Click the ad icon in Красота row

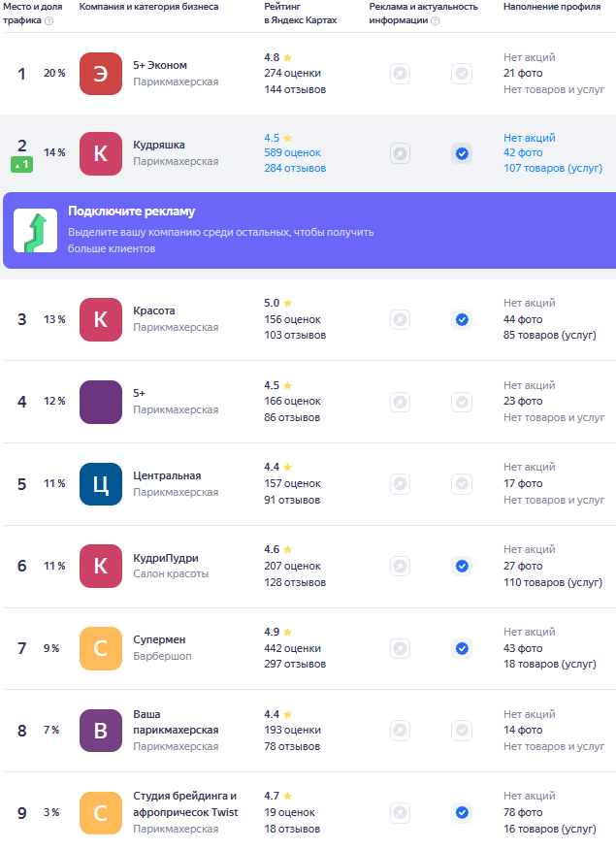400,319
